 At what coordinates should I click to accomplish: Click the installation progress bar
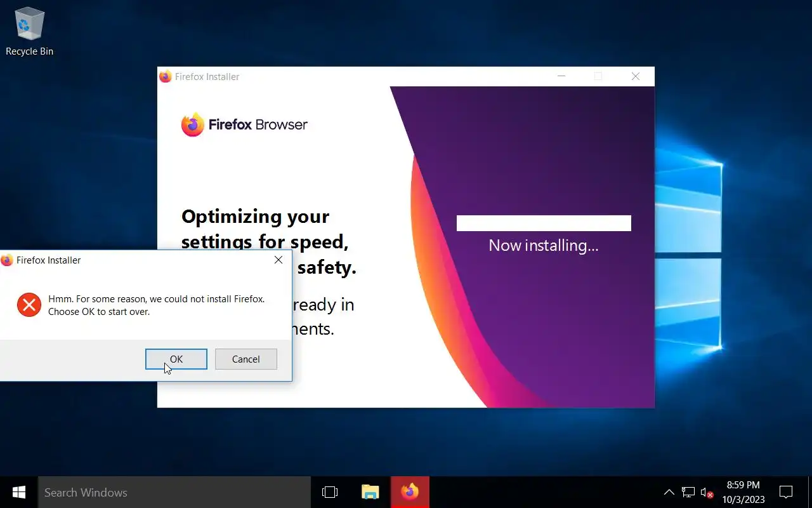click(x=544, y=223)
